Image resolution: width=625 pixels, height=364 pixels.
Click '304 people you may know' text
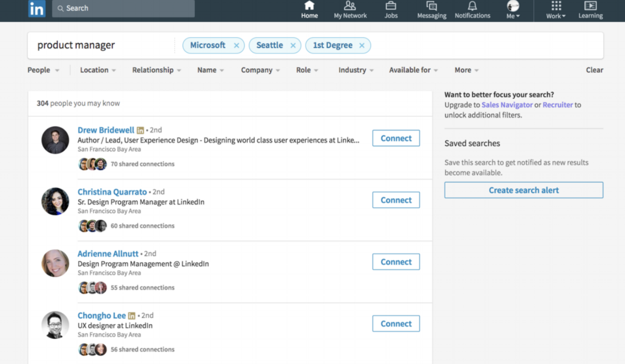[78, 103]
